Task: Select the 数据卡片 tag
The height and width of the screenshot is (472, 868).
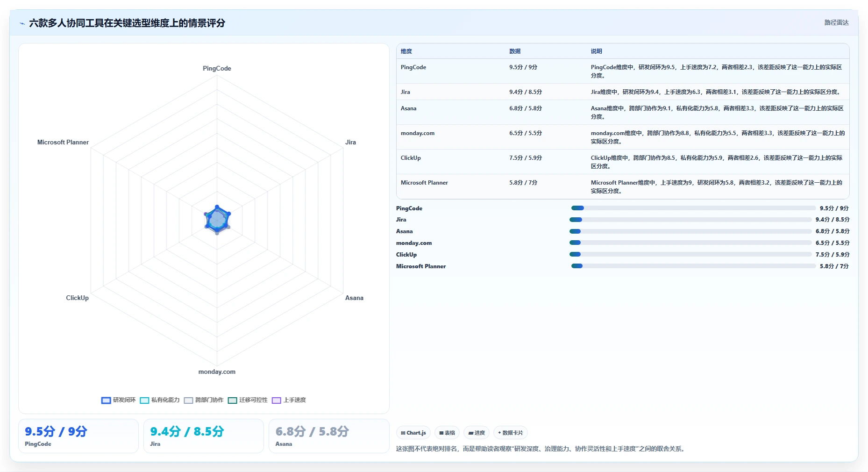Action: click(x=511, y=433)
